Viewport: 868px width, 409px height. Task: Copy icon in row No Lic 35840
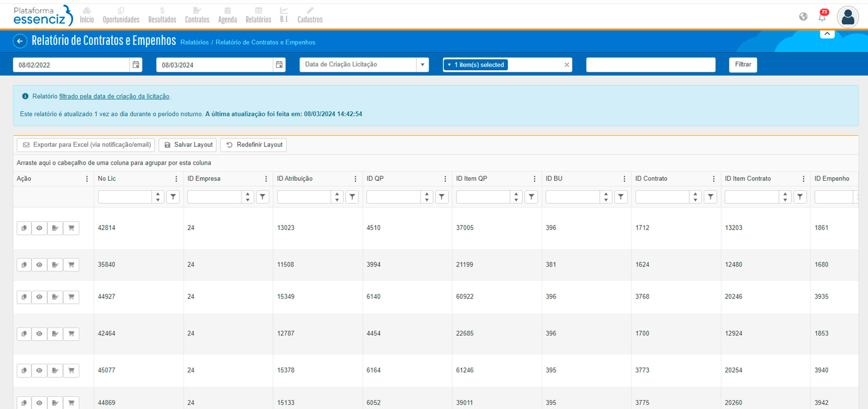(x=24, y=265)
